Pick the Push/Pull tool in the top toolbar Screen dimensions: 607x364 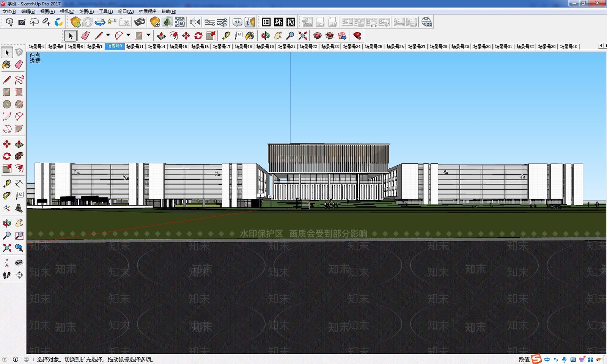[161, 36]
